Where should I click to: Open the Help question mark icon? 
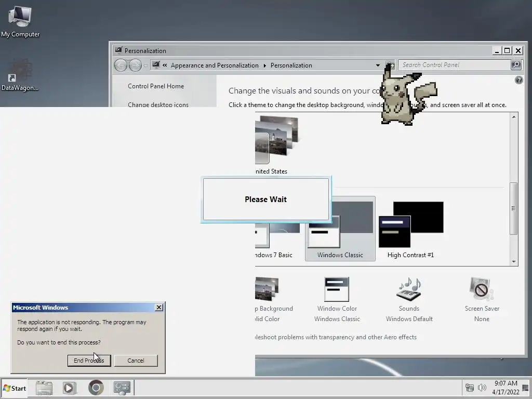click(519, 80)
